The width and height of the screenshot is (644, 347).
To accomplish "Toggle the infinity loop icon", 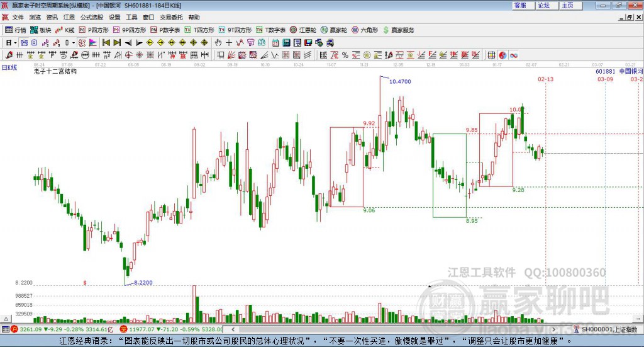I will [x=514, y=55].
